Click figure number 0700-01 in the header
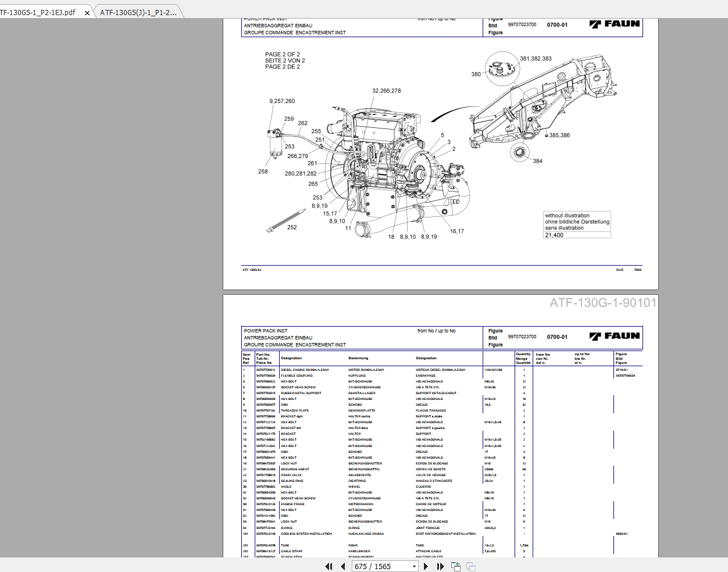Image resolution: width=728 pixels, height=572 pixels. point(556,337)
